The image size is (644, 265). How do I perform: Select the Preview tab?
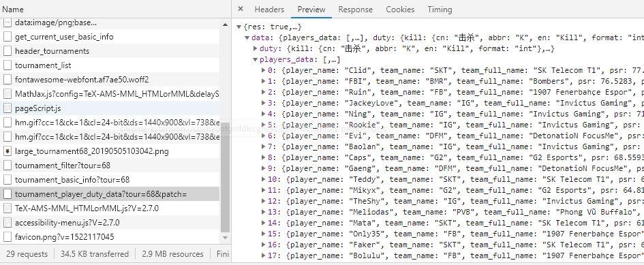311,9
